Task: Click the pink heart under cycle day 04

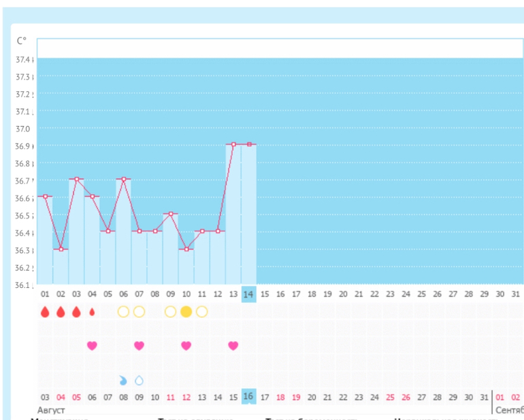Action: tap(92, 346)
